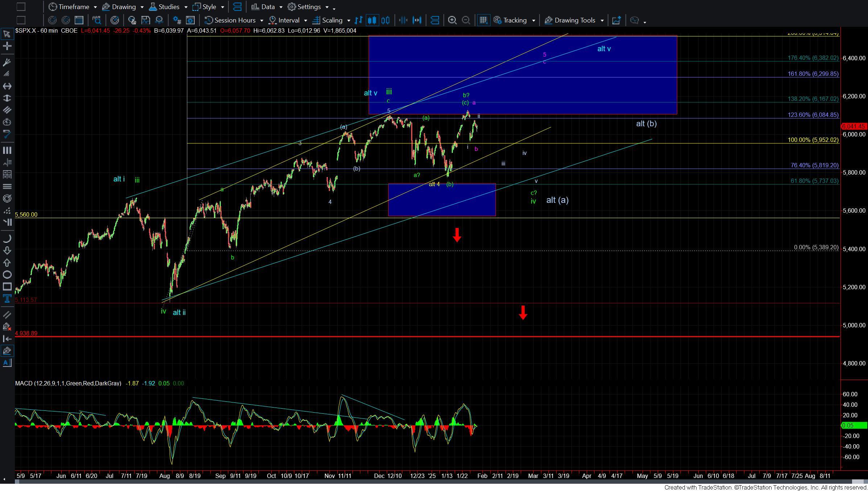
Task: Click the Drawing Tools button
Action: [x=570, y=20]
